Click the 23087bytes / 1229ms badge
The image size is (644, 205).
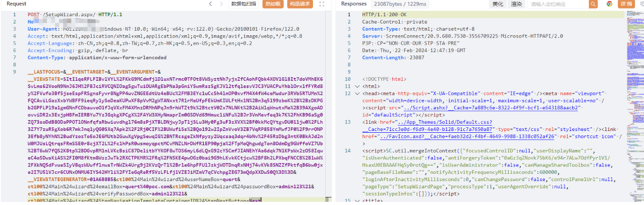pyautogui.click(x=400, y=4)
